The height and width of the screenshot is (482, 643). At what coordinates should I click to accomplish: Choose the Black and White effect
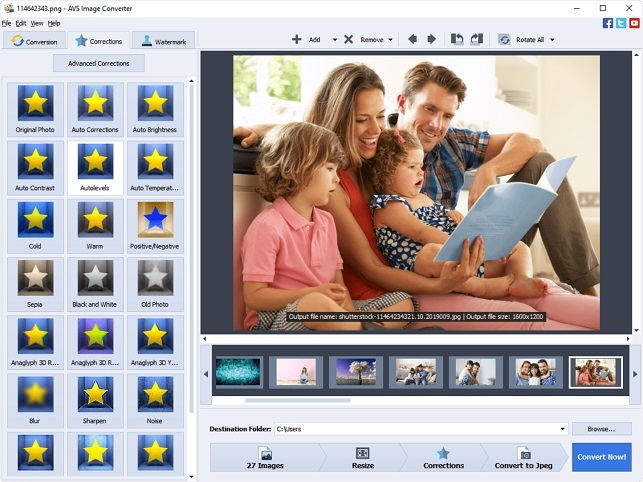[95, 284]
